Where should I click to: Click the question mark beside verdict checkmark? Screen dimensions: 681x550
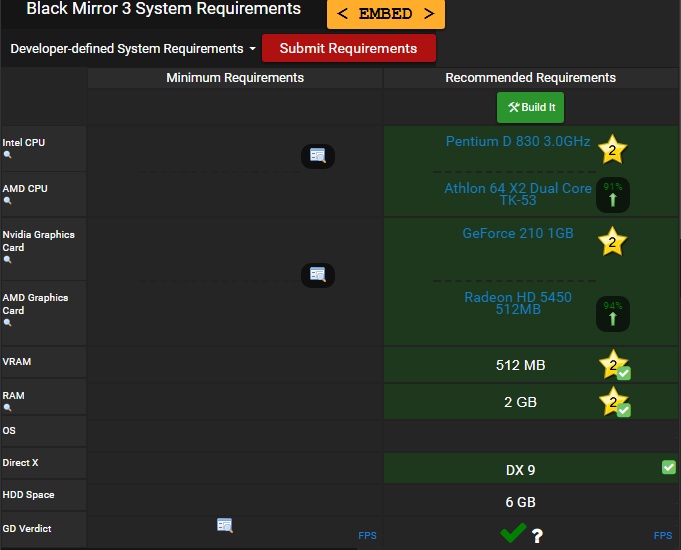pos(537,536)
